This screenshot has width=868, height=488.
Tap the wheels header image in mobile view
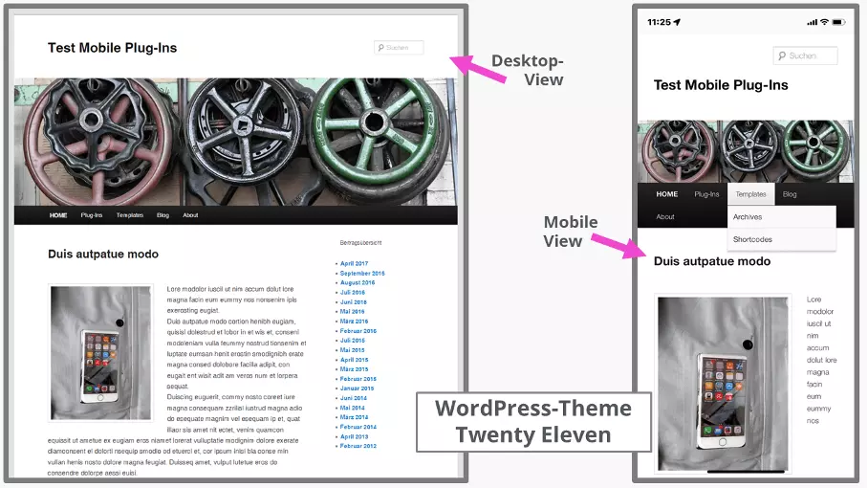(x=744, y=151)
